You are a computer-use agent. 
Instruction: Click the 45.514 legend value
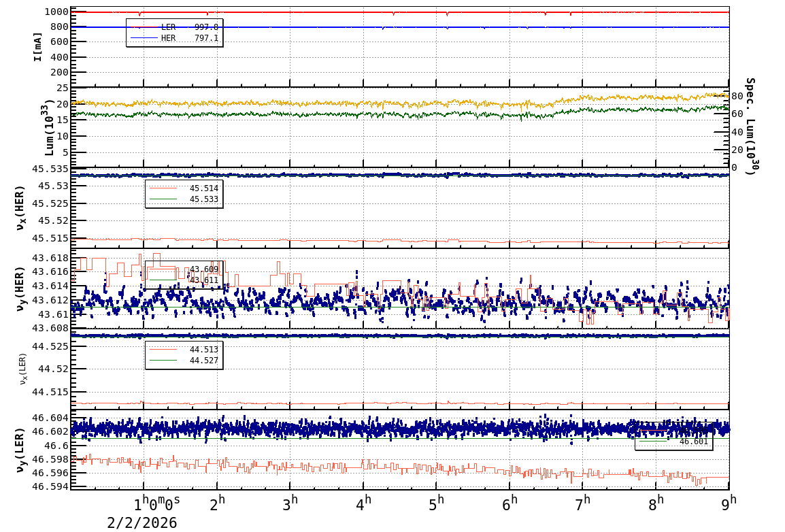[204, 188]
